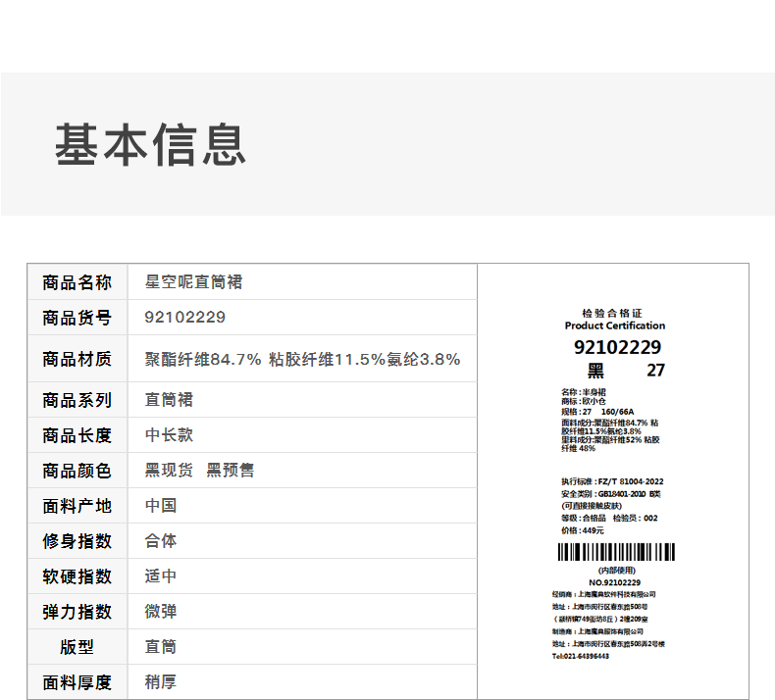The height and width of the screenshot is (700, 775).
Task: Click the 版型 row label
Action: pyautogui.click(x=77, y=647)
